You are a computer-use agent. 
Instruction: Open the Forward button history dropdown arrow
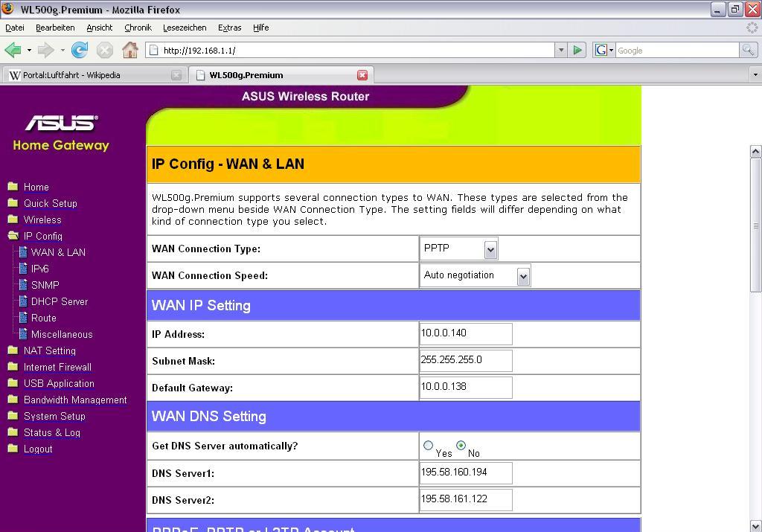[x=63, y=50]
